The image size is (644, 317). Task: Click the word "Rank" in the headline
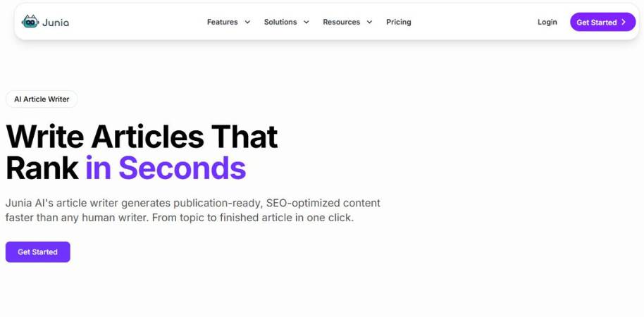42,168
